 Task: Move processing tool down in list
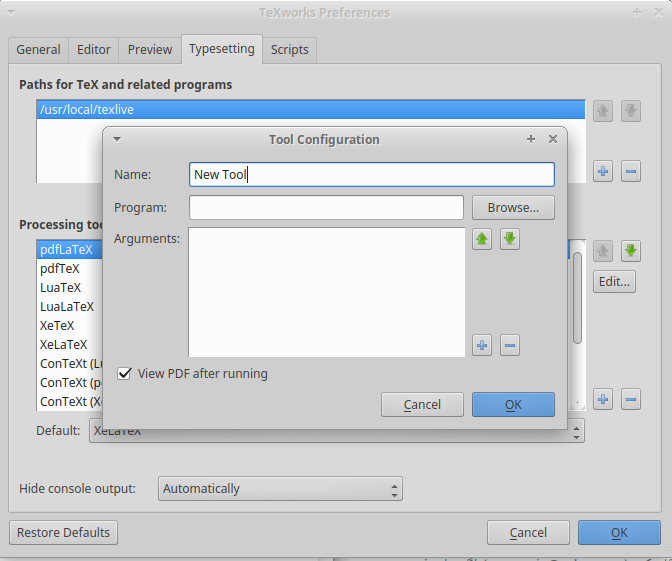[x=631, y=251]
